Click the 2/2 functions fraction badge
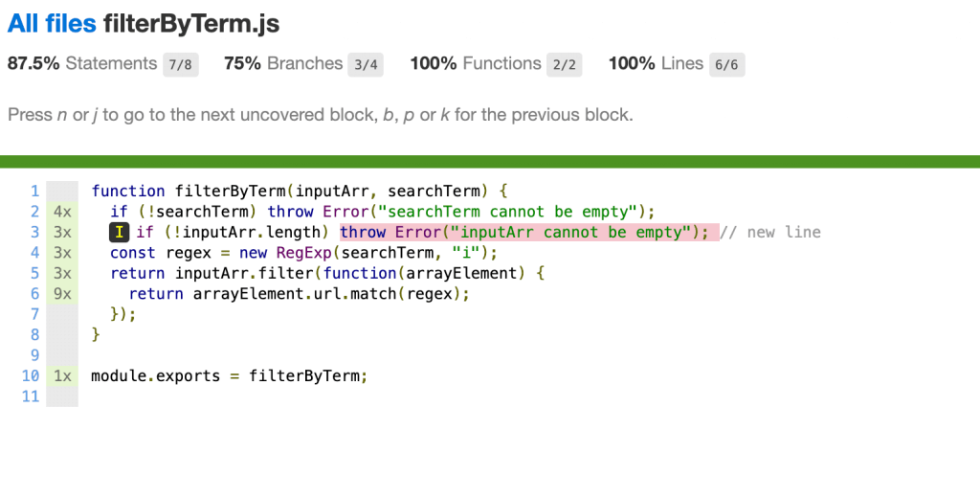This screenshot has height=498, width=980. click(564, 64)
